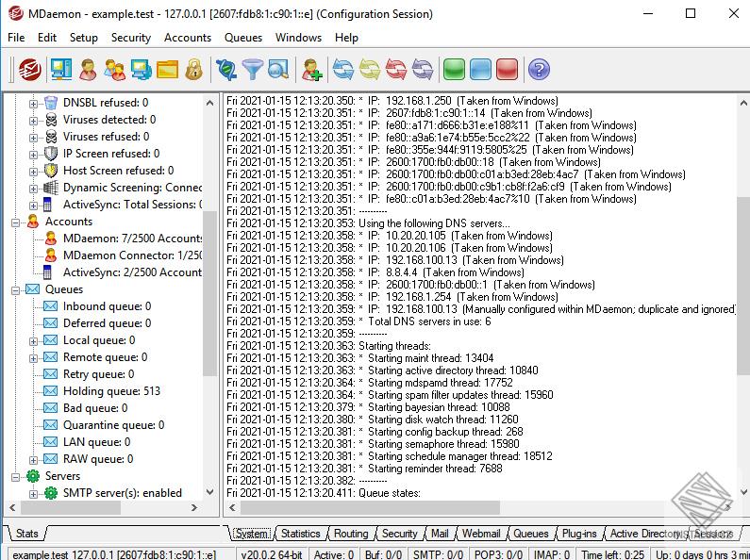Click the envelope icon beside Holding queue

[x=50, y=391]
